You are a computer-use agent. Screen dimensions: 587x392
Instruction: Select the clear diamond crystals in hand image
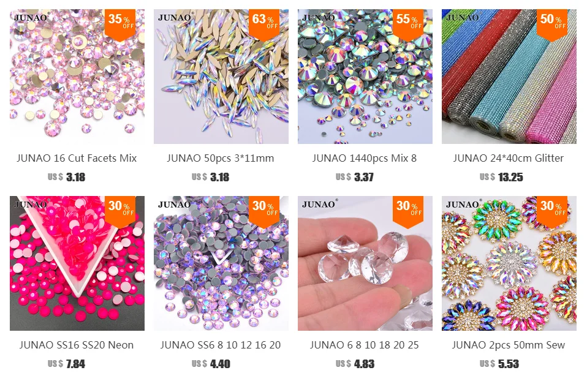365,263
